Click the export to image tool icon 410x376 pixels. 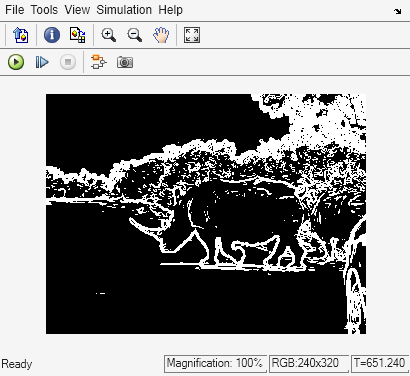pos(21,35)
